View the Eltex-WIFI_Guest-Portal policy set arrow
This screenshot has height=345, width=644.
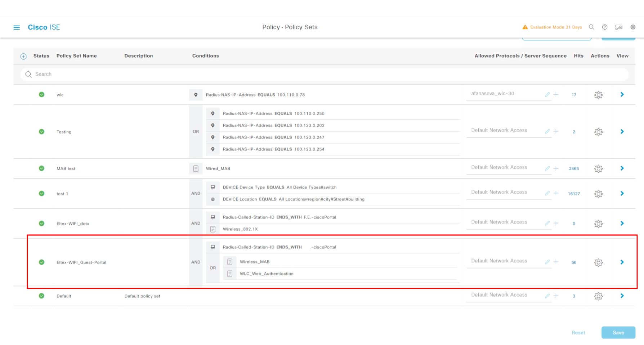pos(622,262)
